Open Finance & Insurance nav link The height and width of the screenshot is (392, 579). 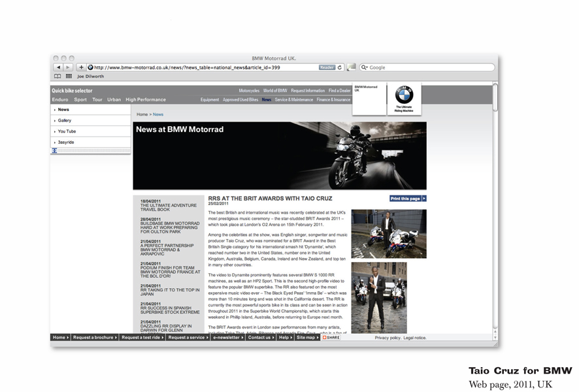coord(333,100)
